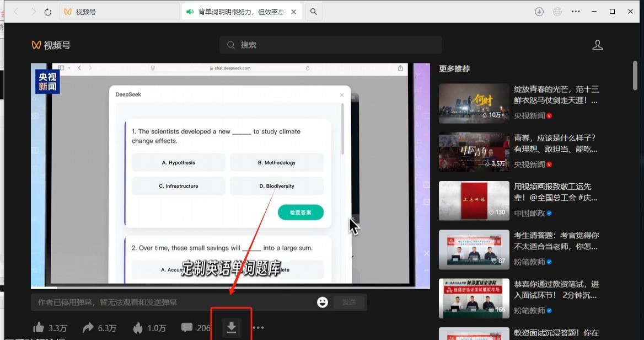Click the 中国邮政 channel name
Image resolution: width=644 pixels, height=340 pixels.
pos(529,213)
